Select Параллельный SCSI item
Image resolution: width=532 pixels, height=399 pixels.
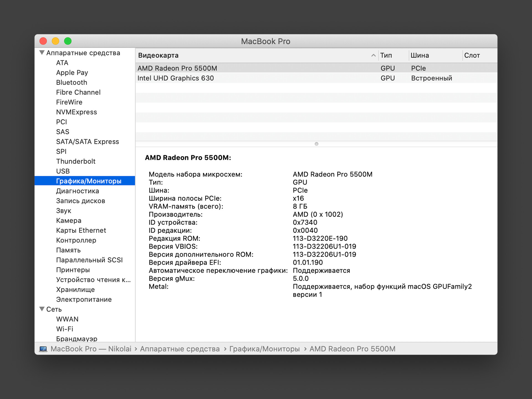tap(89, 260)
